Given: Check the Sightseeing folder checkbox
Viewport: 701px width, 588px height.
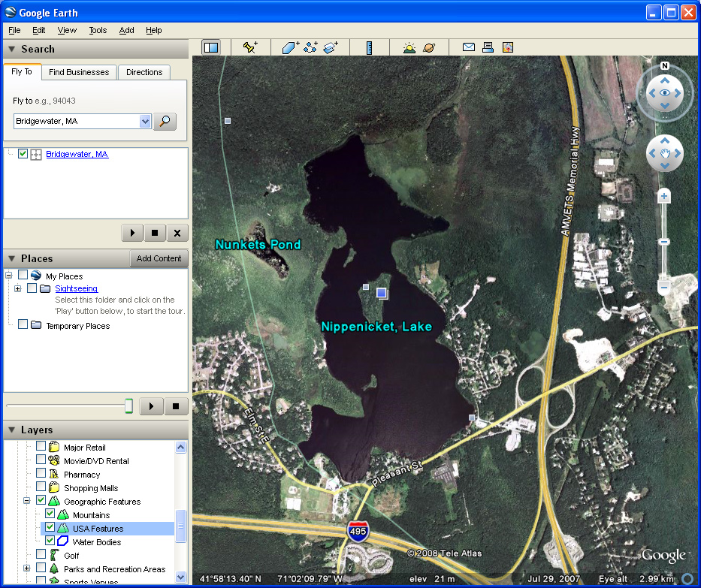Looking at the screenshot, I should [x=32, y=288].
